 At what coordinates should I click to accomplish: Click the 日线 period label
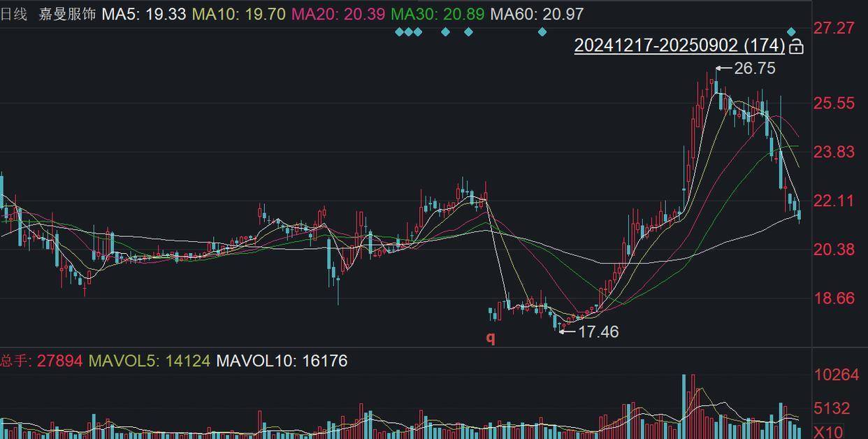pos(14,14)
